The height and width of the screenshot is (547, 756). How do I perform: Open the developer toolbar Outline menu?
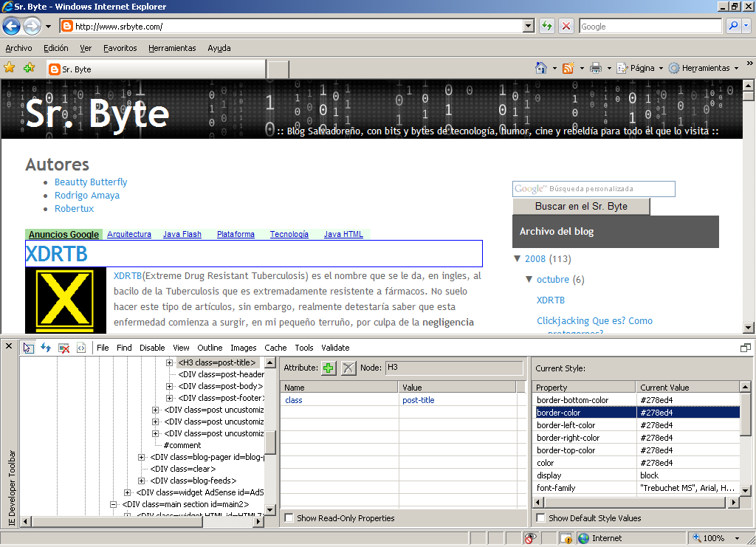210,348
